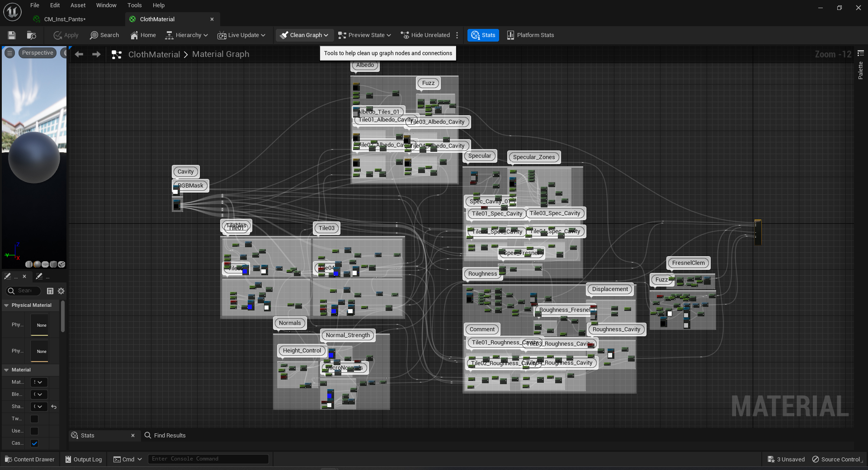Viewport: 868px width, 470px height.
Task: Tick the Use Material Attributes checkbox
Action: click(x=34, y=431)
